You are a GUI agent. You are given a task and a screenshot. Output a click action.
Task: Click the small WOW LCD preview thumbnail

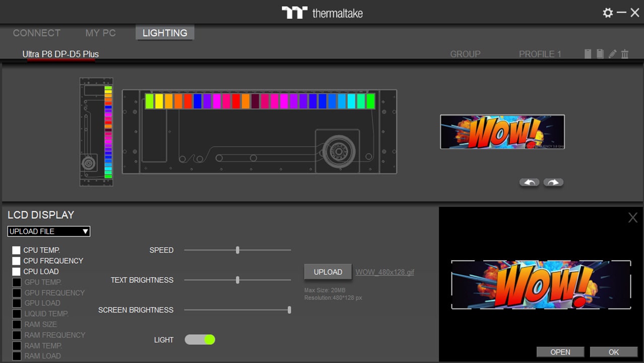coord(502,132)
